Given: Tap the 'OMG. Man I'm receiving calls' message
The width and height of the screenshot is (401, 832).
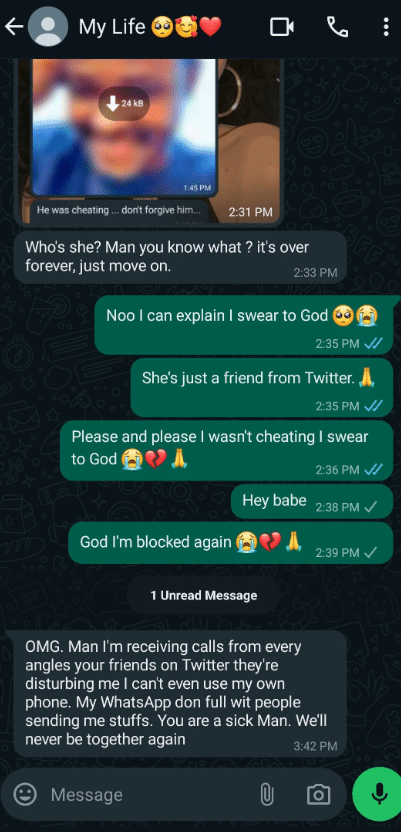Looking at the screenshot, I should coord(180,694).
